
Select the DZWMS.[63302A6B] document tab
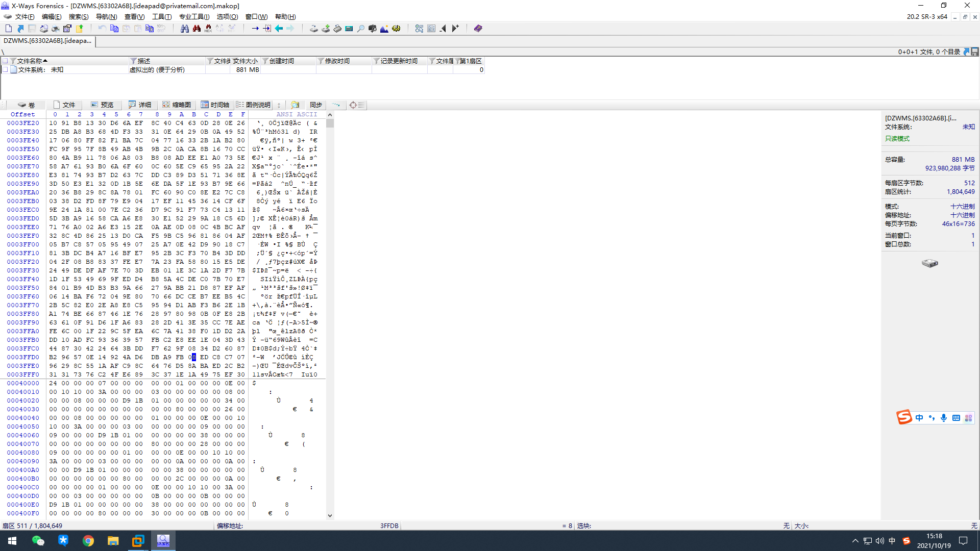coord(47,41)
